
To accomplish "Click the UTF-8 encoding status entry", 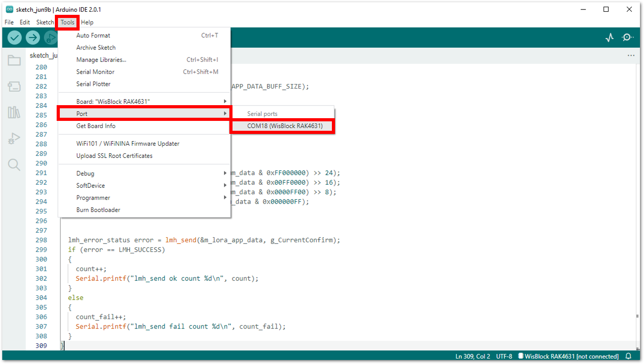I will 504,356.
